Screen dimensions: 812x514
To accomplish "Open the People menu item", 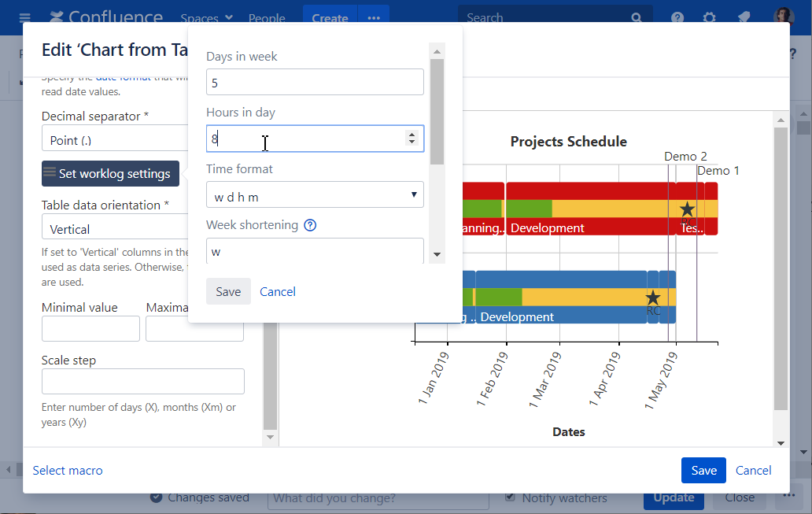I will tap(267, 17).
